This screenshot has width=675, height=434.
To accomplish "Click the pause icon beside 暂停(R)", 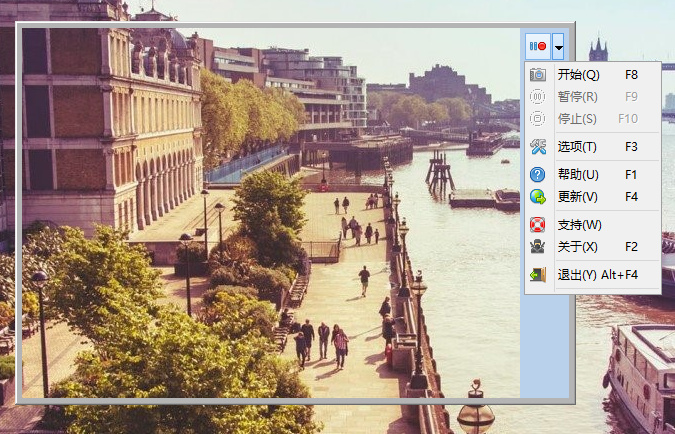I will coord(538,97).
